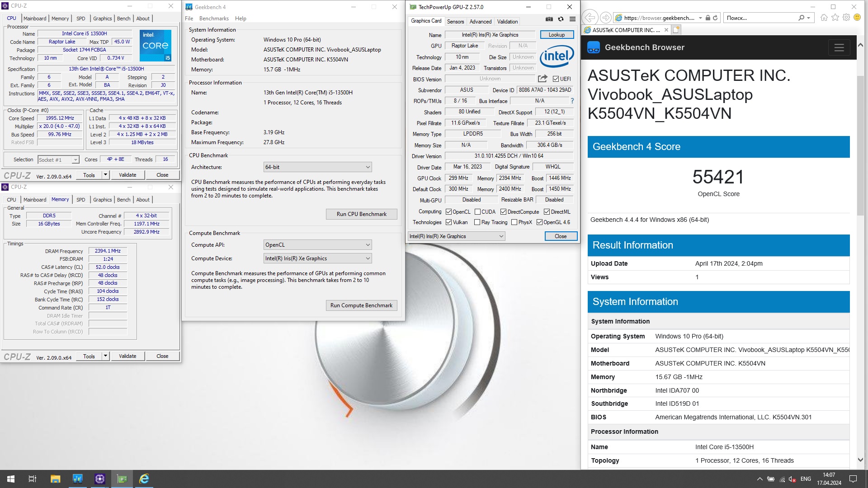Click Tools in bottom CPU-Z window
868x488 pixels.
tap(89, 356)
